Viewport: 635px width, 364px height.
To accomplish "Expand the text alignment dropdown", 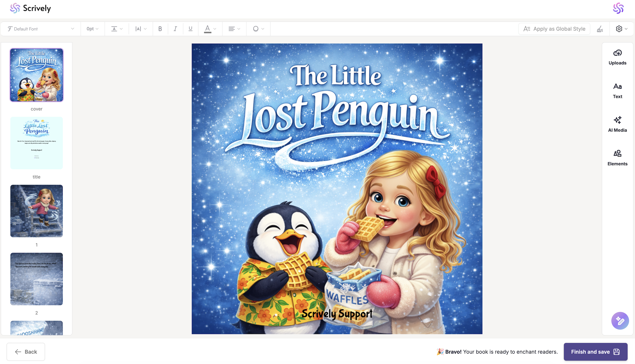I will [x=234, y=29].
